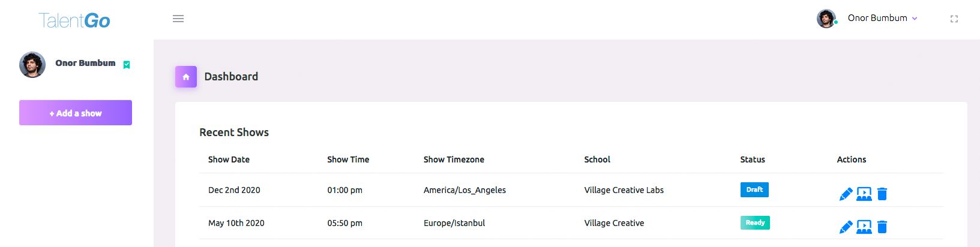Click the Dashboard home icon
This screenshot has height=247, width=980.
click(x=186, y=77)
